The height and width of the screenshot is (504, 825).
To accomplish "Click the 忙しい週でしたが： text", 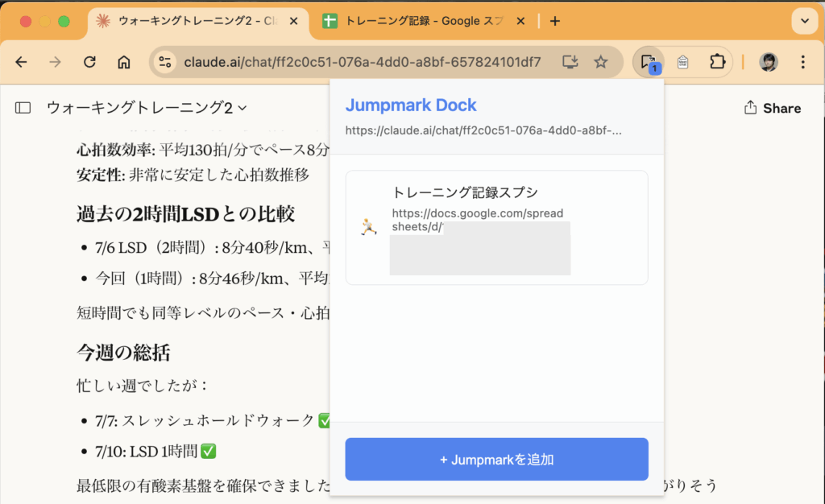I will click(x=143, y=385).
